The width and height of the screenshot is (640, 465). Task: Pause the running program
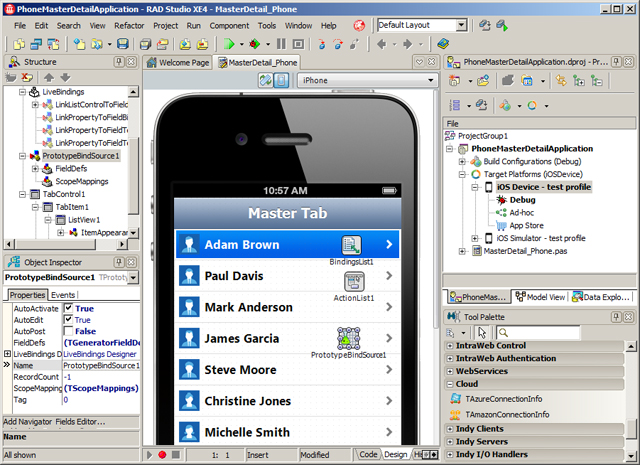(281, 44)
